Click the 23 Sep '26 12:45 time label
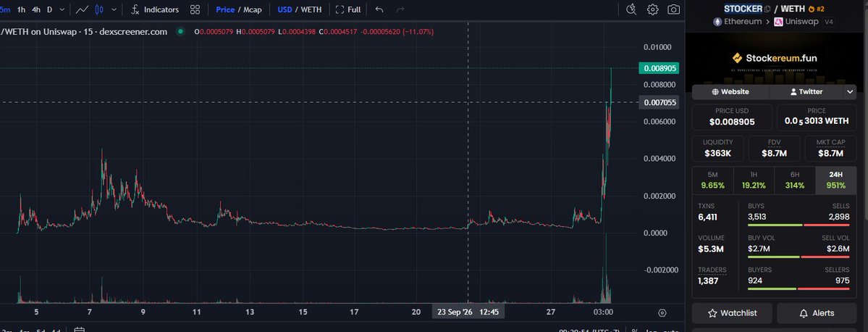The height and width of the screenshot is (332, 868). click(x=468, y=312)
